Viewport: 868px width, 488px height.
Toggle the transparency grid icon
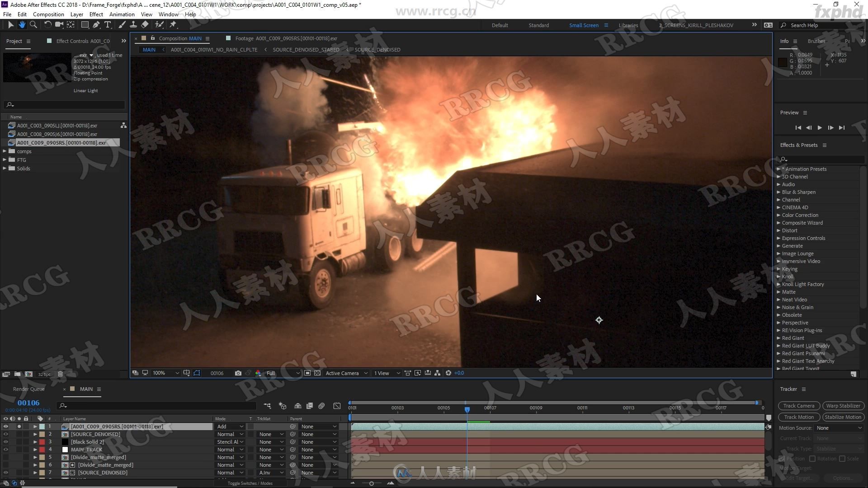tap(317, 373)
